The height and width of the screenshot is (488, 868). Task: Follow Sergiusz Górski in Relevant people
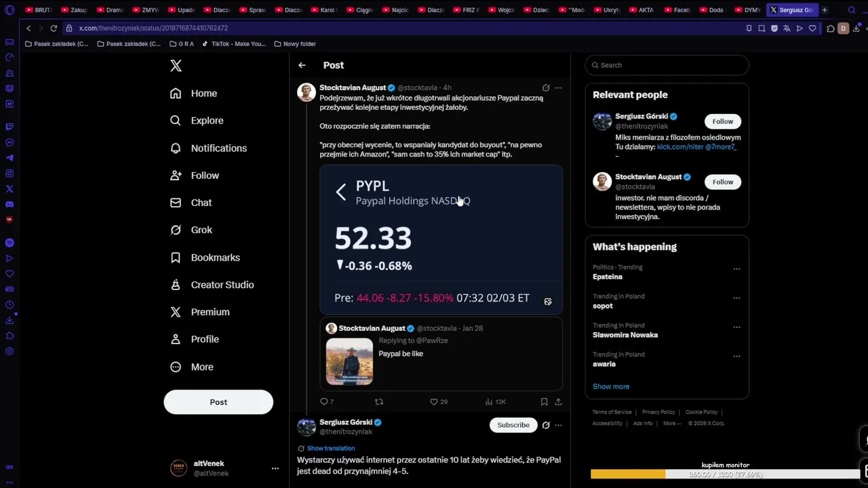[x=723, y=121]
